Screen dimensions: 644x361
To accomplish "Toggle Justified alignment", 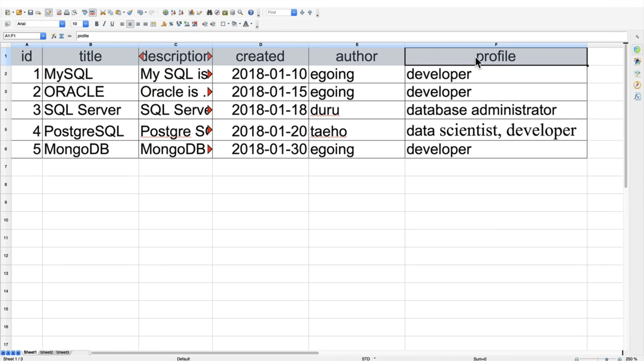I will pos(145,24).
